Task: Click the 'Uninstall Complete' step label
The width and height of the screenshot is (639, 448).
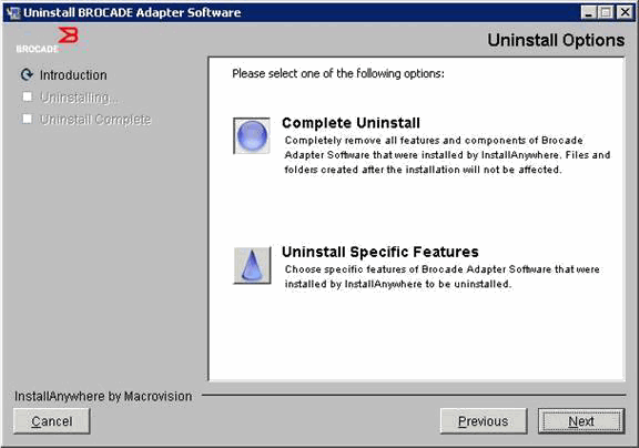Action: [95, 119]
